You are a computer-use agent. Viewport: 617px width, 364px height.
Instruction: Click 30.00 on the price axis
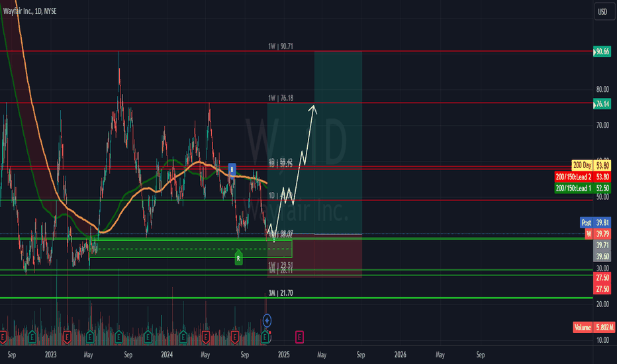602,269
